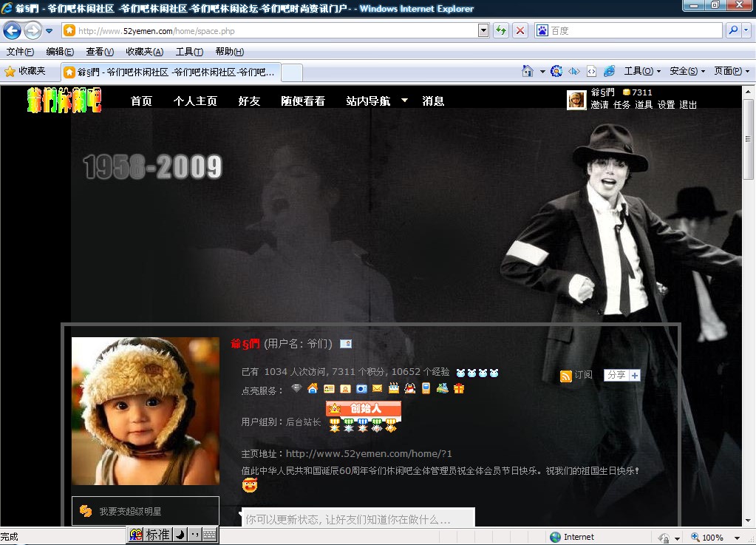Click the magnifier search button
Image resolution: width=756 pixels, height=545 pixels.
[733, 30]
